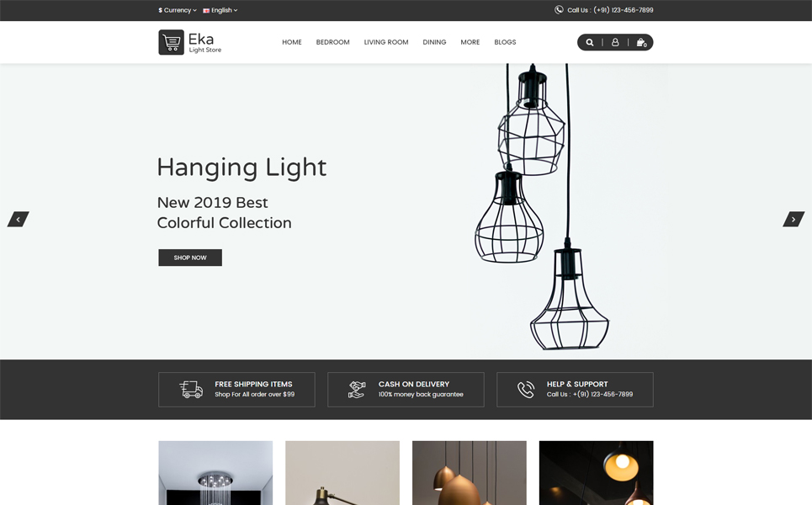Expand the English language dropdown
Screen dimensions: 812x505
point(220,10)
